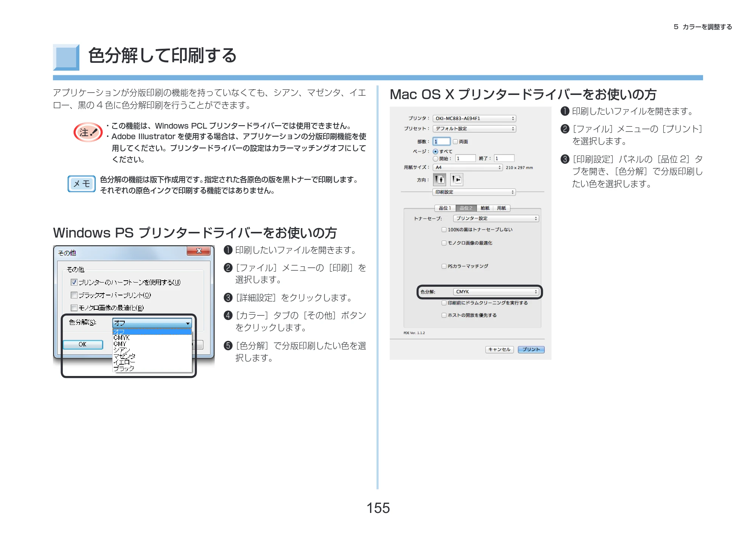
Task: Switch to the 品位 1 tab
Action: click(445, 208)
